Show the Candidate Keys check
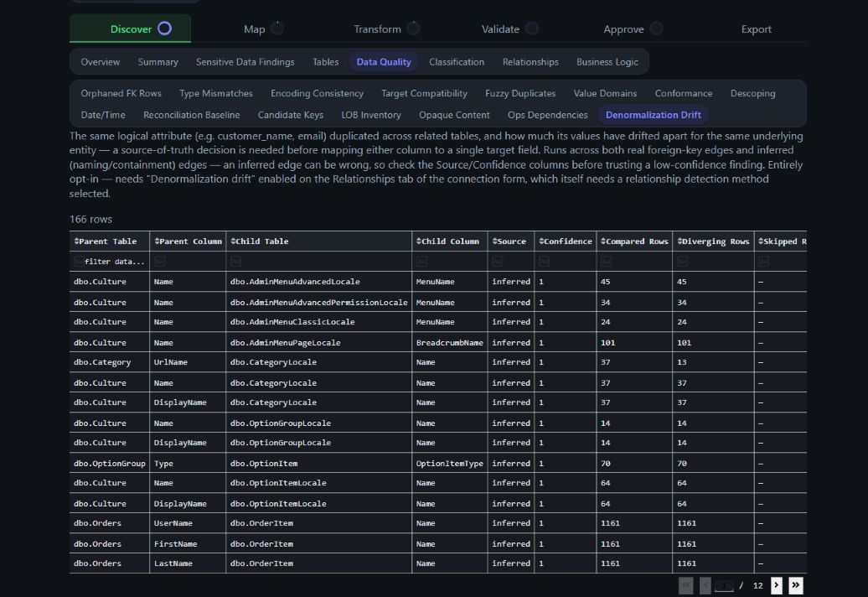This screenshot has width=868, height=597. [x=291, y=115]
